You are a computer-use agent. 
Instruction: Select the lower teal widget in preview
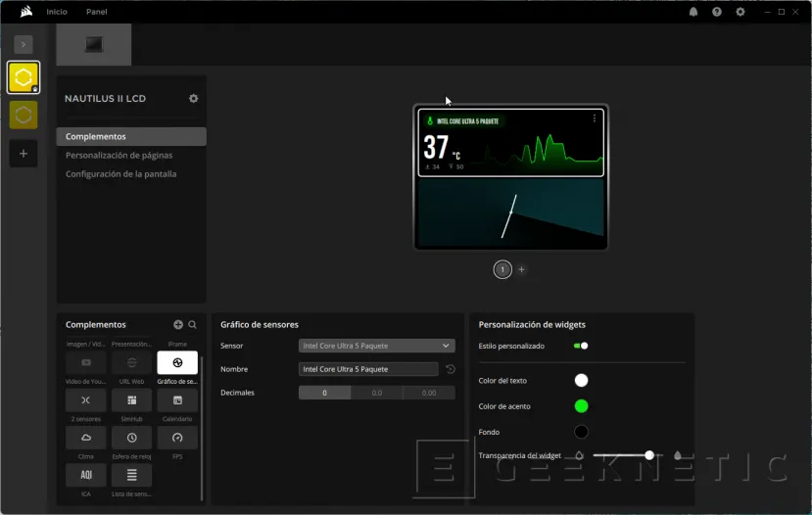coord(510,212)
